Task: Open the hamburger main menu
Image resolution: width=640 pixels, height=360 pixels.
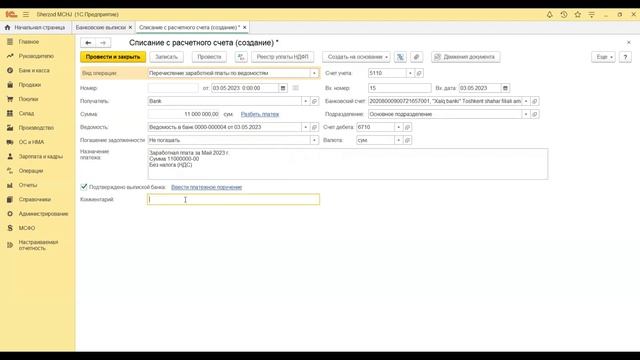Action: click(26, 14)
